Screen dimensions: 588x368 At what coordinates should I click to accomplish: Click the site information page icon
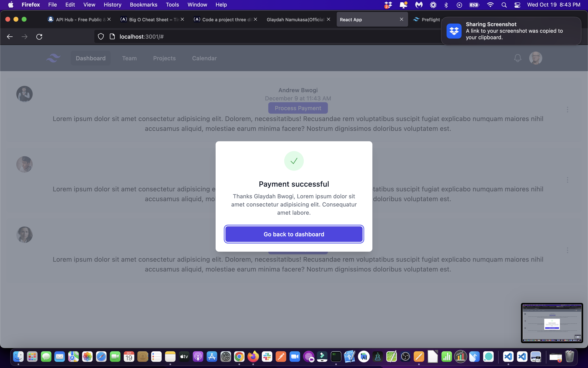[x=112, y=37]
